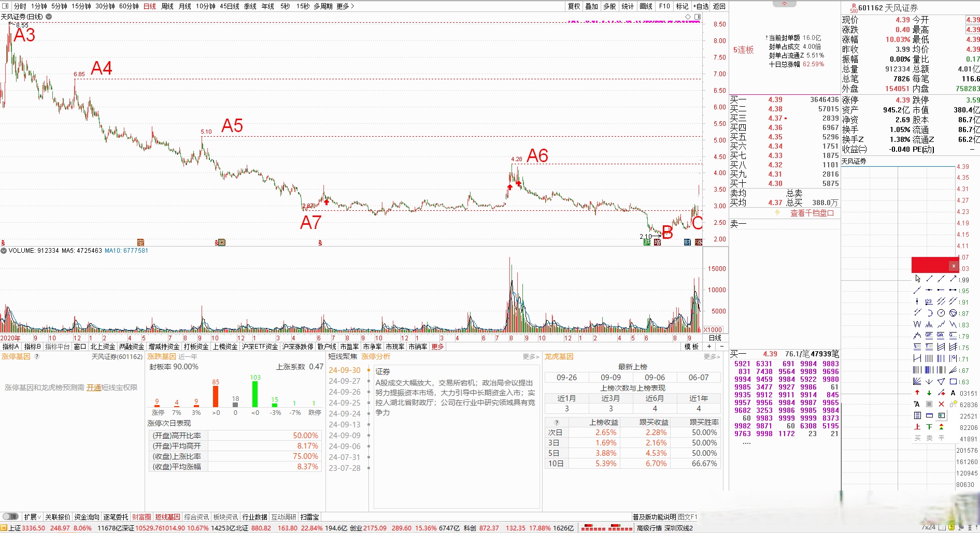Toggle the 天风证券(日线) chart title indicator
Image resolution: width=980 pixels, height=533 pixels.
coord(49,17)
